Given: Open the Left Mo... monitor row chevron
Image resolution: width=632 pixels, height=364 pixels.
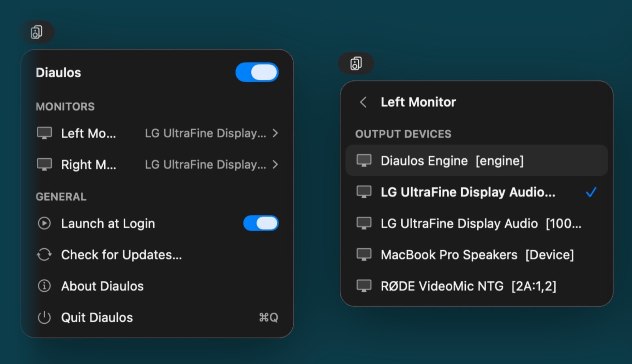Looking at the screenshot, I should tap(275, 133).
